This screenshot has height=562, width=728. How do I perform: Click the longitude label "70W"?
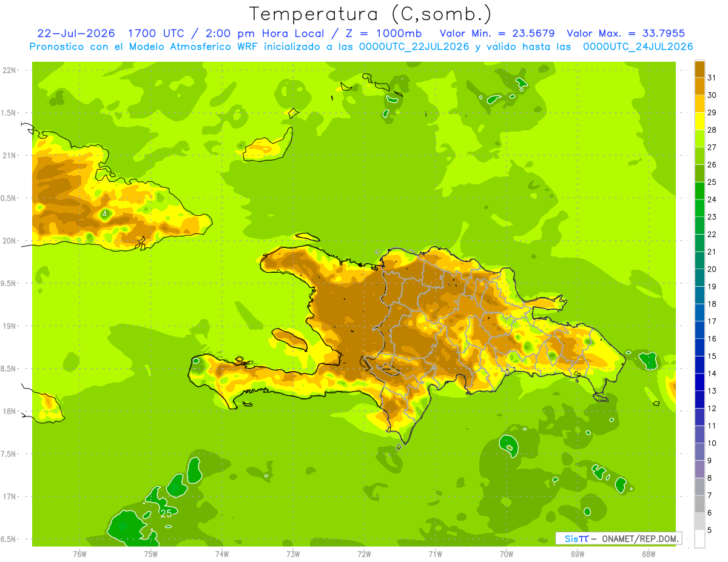[x=507, y=554]
